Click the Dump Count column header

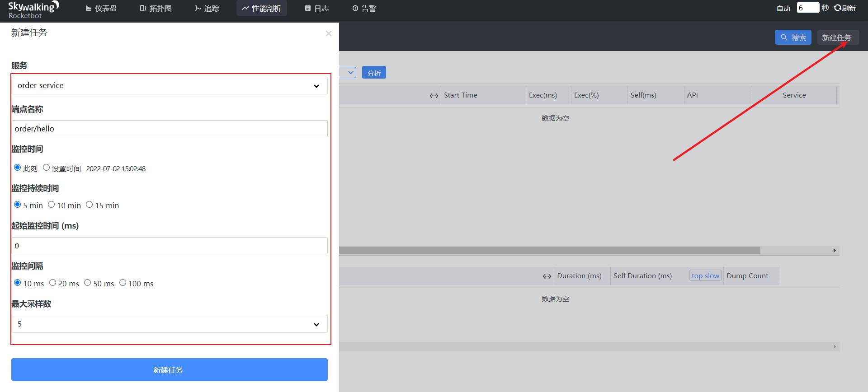tap(747, 276)
